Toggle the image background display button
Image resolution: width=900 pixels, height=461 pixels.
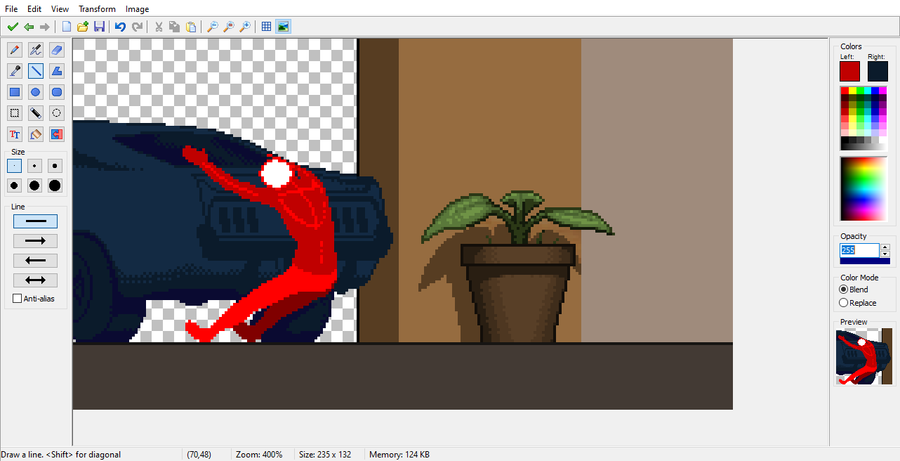pos(283,26)
